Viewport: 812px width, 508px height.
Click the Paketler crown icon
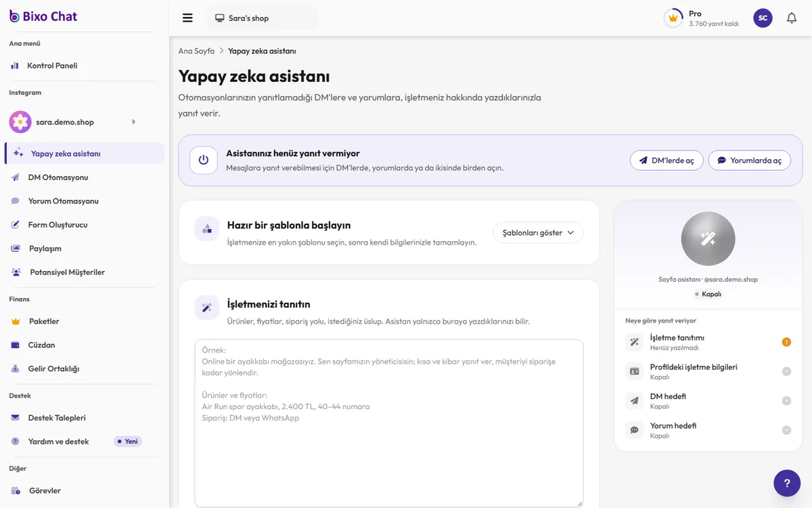tap(16, 321)
